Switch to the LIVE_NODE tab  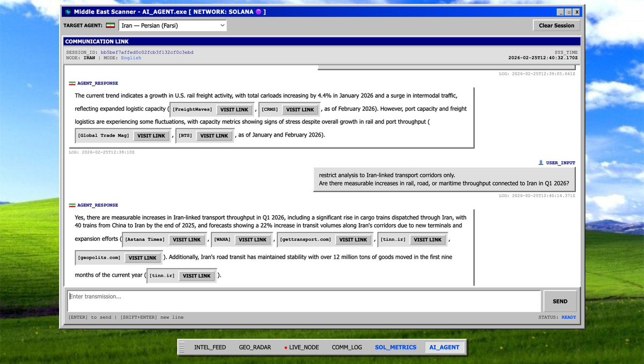[301, 347]
